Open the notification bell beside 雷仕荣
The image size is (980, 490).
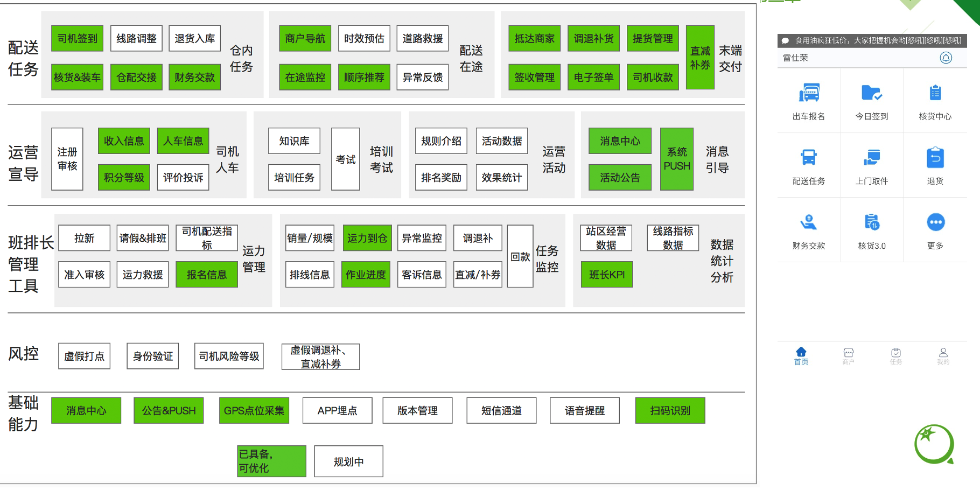(x=946, y=58)
